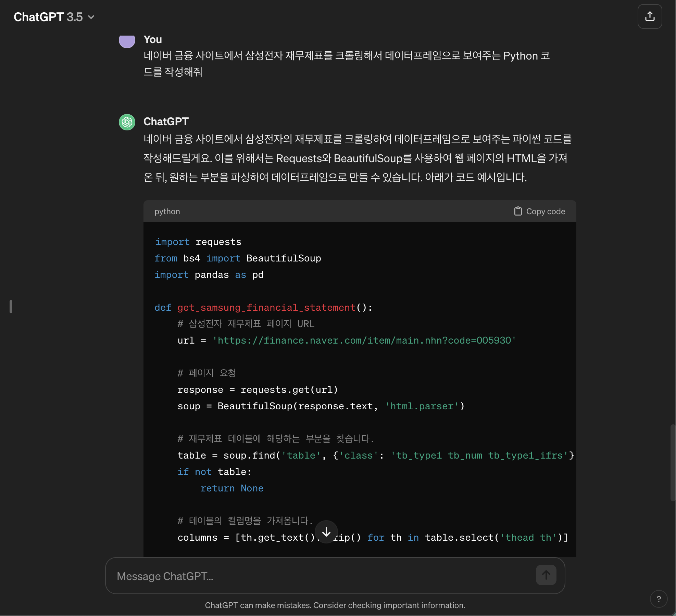676x616 pixels.
Task: Click the 'import requests' code line
Action: 198,242
